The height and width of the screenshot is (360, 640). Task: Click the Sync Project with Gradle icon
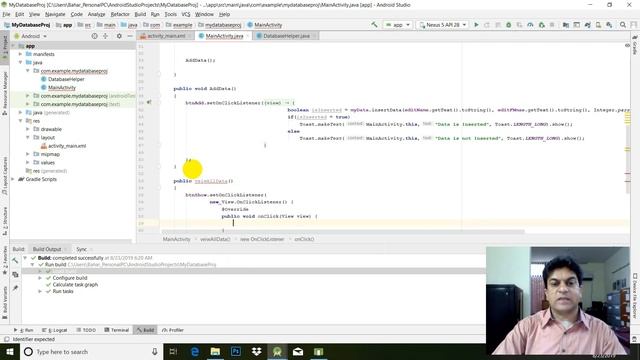click(x=587, y=25)
